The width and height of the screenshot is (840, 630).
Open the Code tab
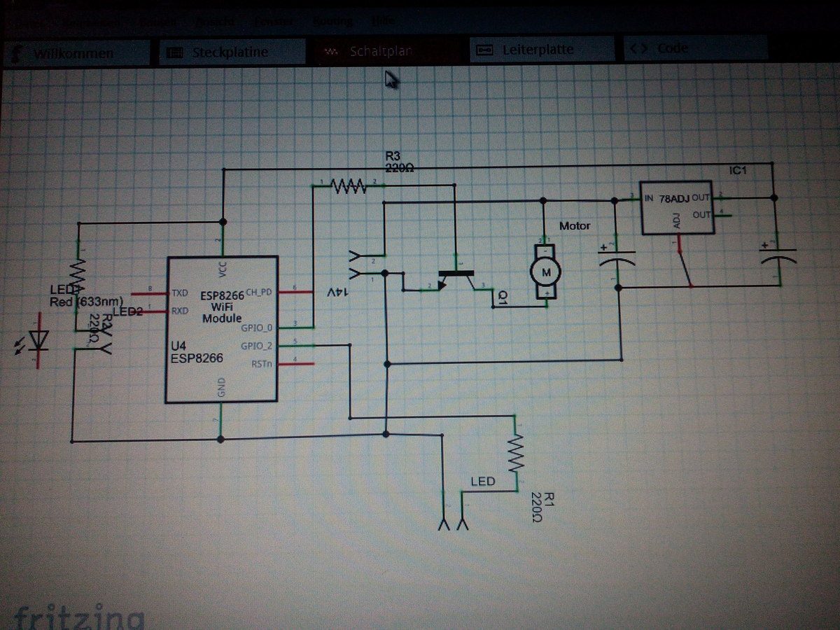694,48
